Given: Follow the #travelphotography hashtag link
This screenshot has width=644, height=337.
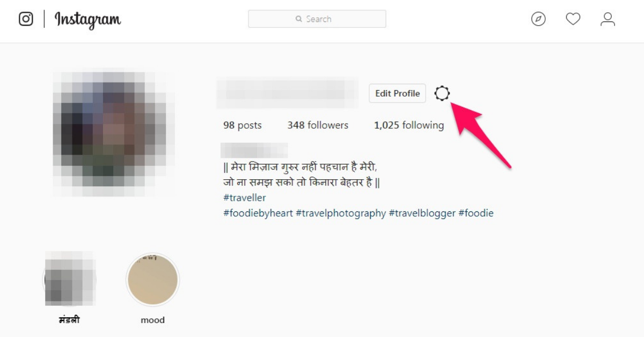Looking at the screenshot, I should click(341, 213).
